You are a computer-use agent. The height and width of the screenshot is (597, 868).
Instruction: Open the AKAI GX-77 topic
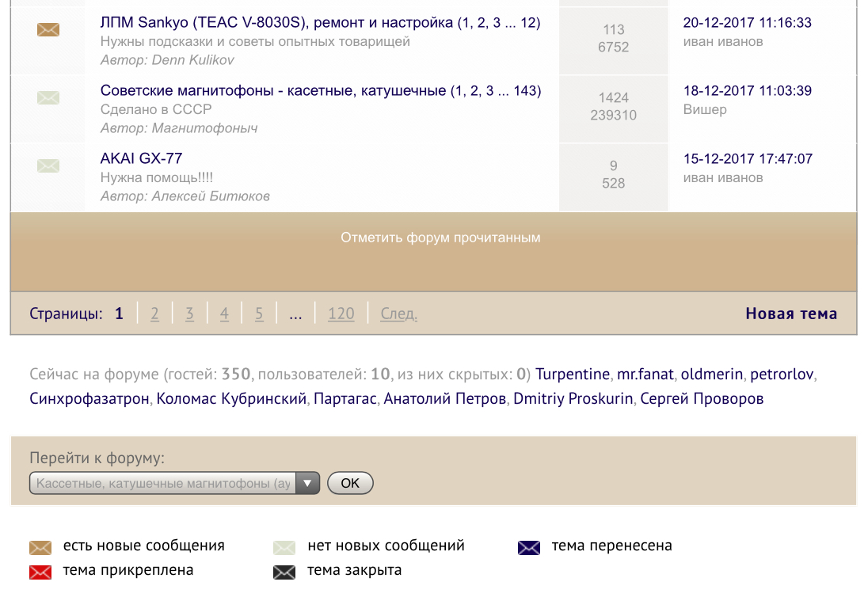coord(141,158)
